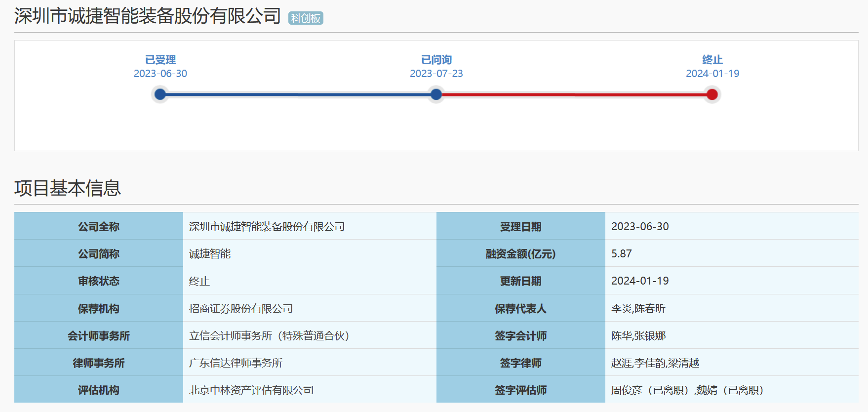The height and width of the screenshot is (412, 868).
Task: Click the 项目基本信息 section heading
Action: tap(68, 188)
